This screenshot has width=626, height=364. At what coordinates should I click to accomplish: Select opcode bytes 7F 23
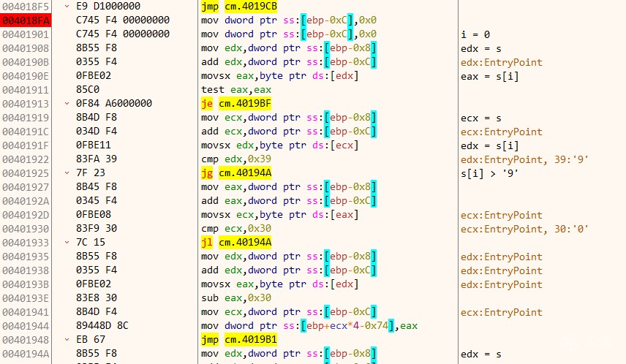point(91,172)
